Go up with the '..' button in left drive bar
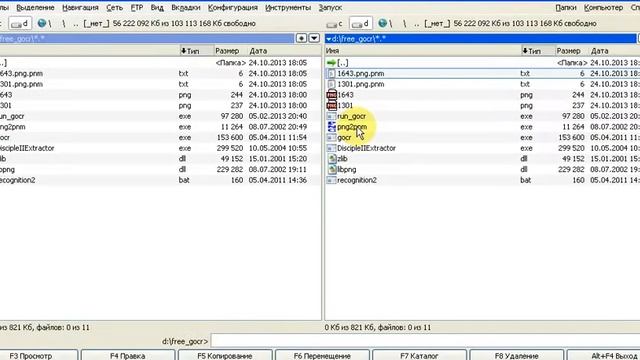Viewport: 640px width, 360px height. coord(75,24)
